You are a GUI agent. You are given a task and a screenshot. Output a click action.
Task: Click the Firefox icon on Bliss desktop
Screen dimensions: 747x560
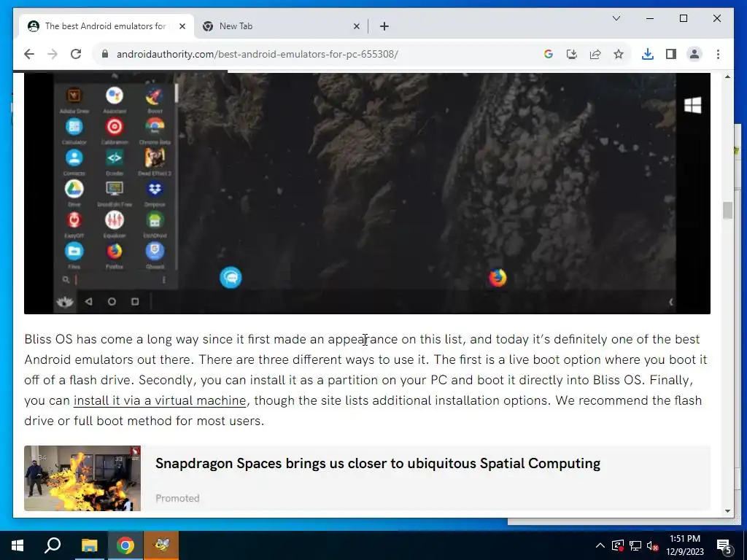click(498, 278)
